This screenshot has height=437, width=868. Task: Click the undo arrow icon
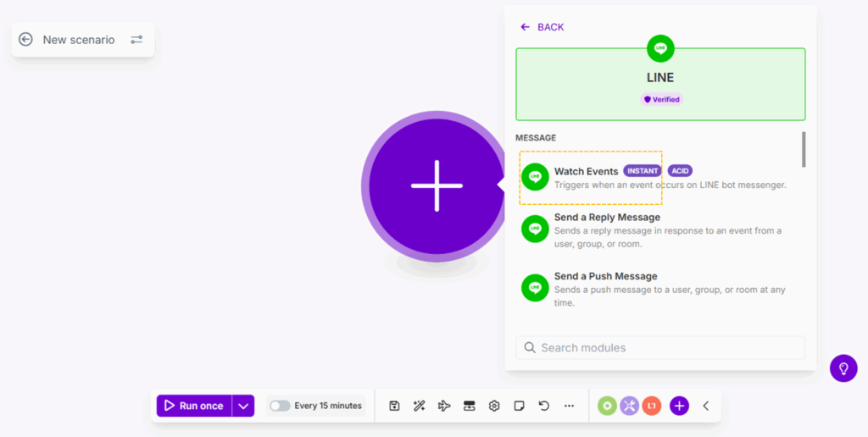[544, 406]
